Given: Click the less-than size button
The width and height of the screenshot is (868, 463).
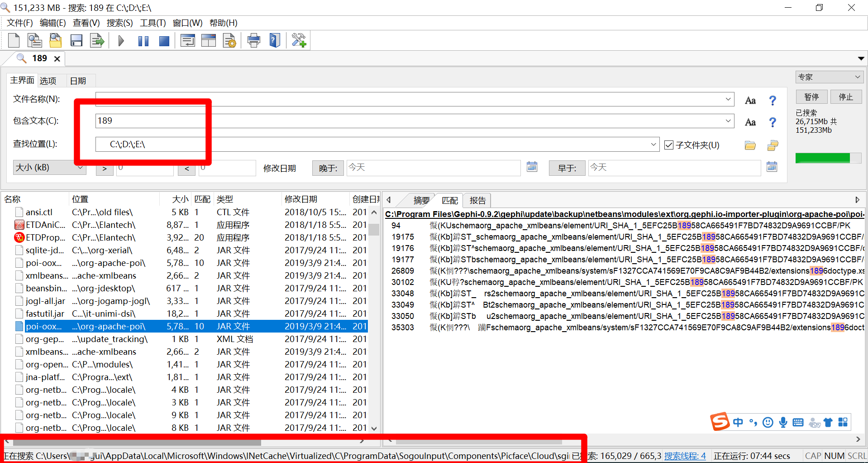Looking at the screenshot, I should click(187, 169).
